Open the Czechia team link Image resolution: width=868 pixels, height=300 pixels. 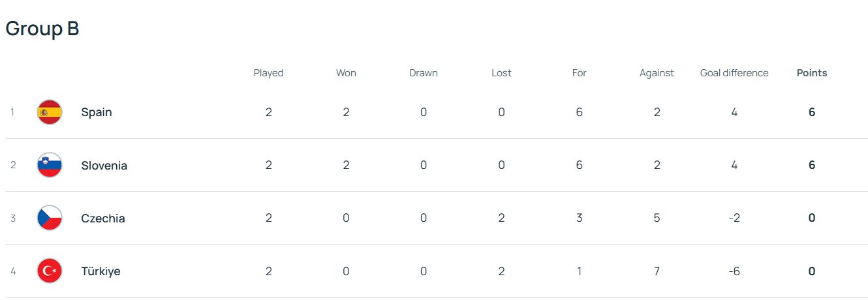103,218
